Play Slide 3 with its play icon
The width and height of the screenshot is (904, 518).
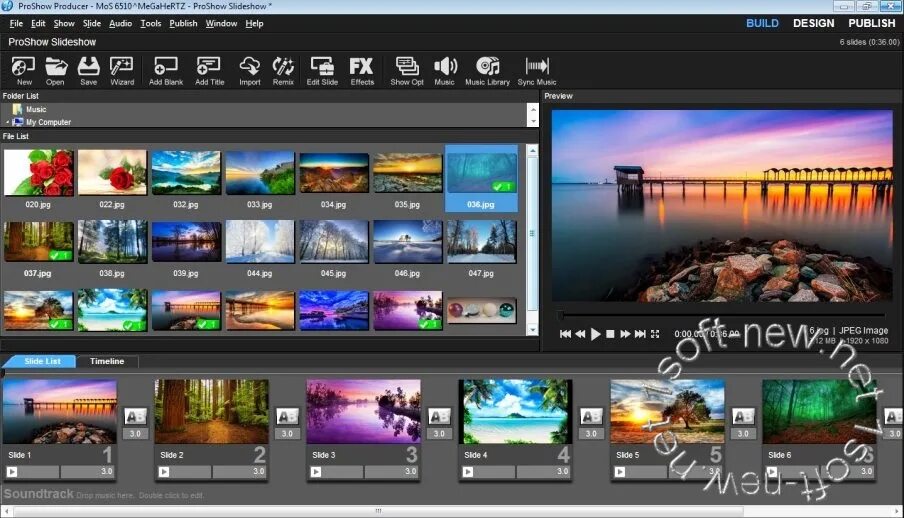[316, 472]
